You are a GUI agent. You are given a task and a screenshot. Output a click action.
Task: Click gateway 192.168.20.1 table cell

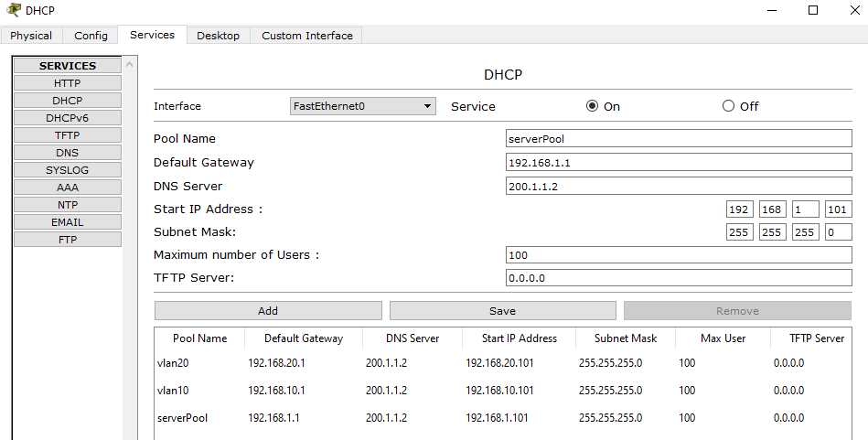[x=276, y=363]
